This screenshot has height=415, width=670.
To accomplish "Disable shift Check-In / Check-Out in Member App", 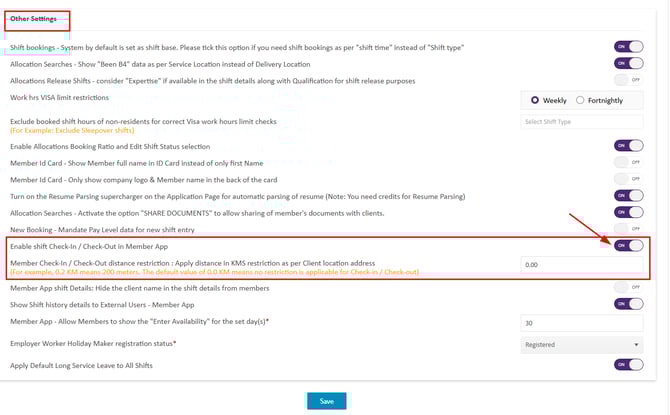I will coord(628,245).
